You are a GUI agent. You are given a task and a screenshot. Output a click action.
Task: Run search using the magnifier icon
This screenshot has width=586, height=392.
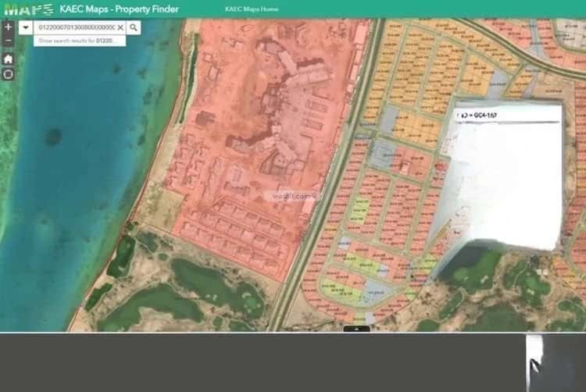click(x=134, y=27)
